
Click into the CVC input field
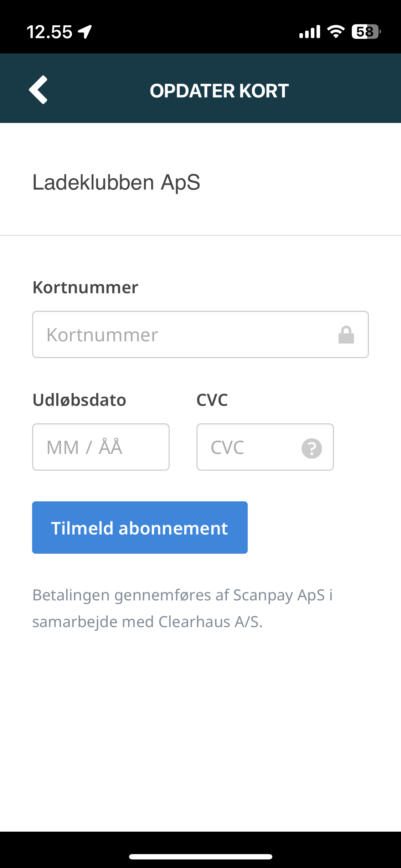coord(250,447)
